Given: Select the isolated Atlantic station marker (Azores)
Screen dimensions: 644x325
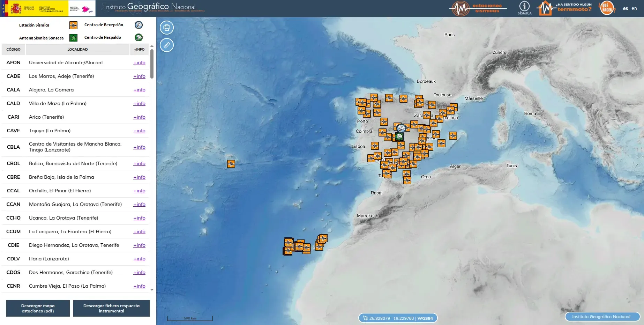Looking at the screenshot, I should coord(231,164).
